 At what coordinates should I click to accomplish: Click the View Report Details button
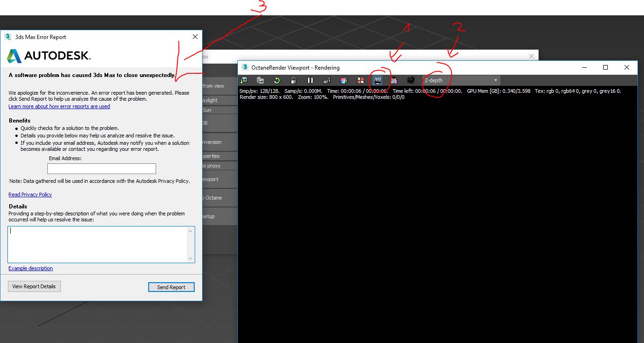coord(34,286)
